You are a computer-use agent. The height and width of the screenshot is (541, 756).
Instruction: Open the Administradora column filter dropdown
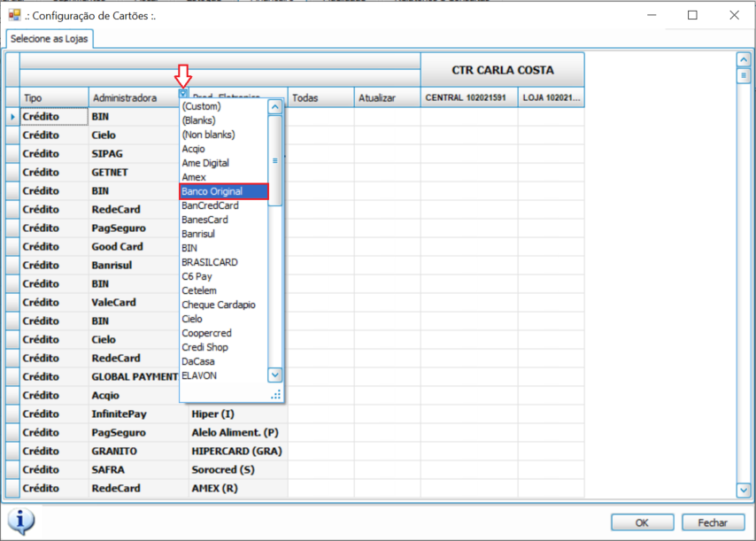[183, 93]
